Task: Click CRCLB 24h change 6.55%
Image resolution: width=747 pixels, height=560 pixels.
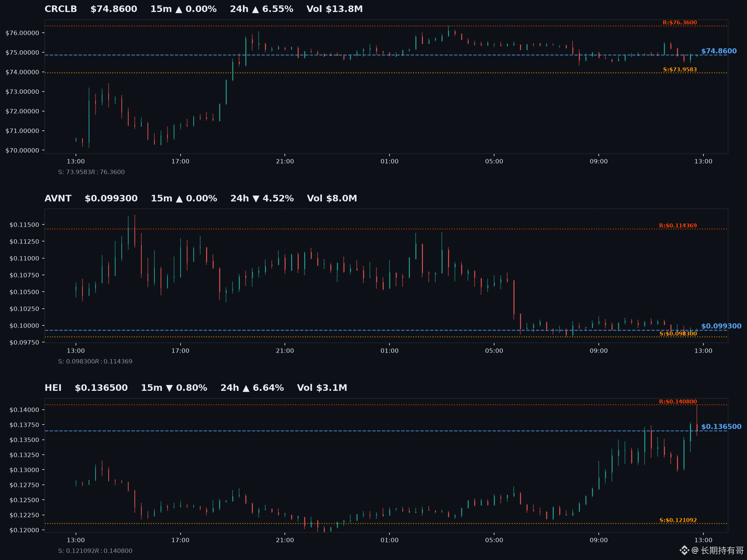Action: click(x=262, y=9)
